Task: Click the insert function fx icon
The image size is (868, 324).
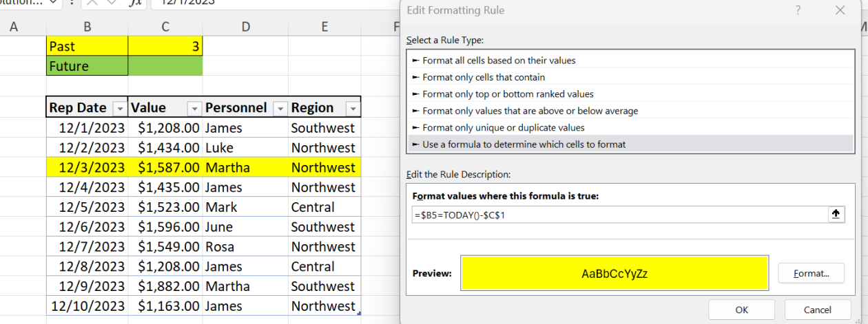Action: 136,1
